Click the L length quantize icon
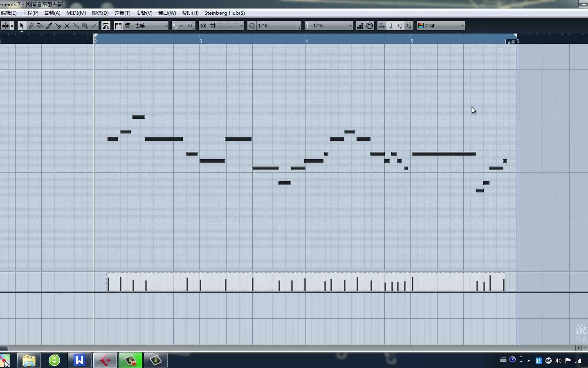 (x=309, y=26)
